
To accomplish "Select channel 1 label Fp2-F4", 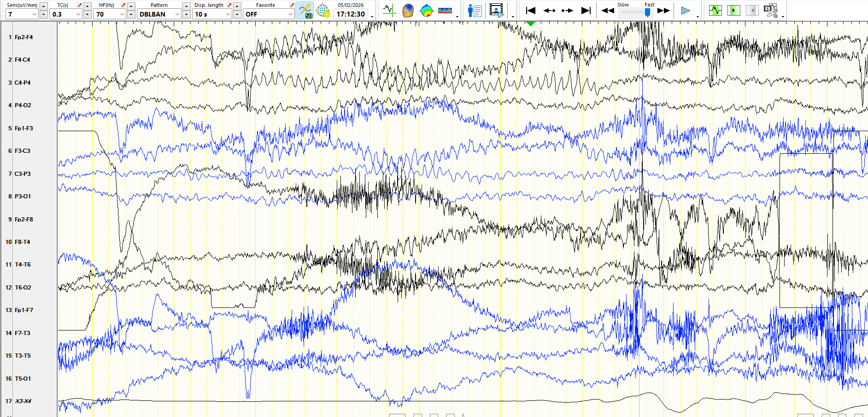I will coord(23,37).
